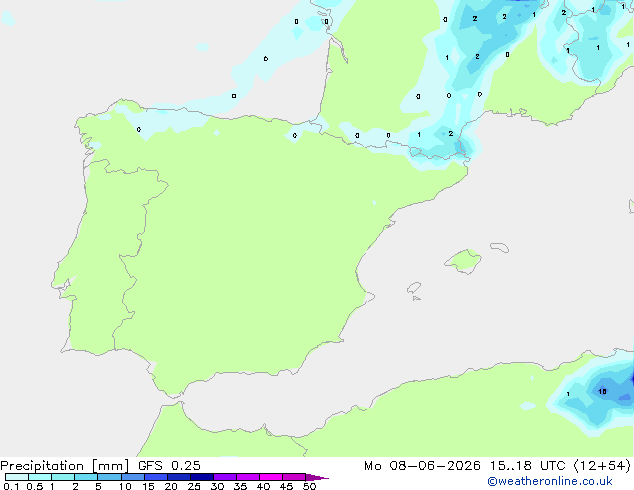Image resolution: width=634 pixels, height=490 pixels.
Task: Click the 20–25 mm dark blue swatch
Action: 179,477
